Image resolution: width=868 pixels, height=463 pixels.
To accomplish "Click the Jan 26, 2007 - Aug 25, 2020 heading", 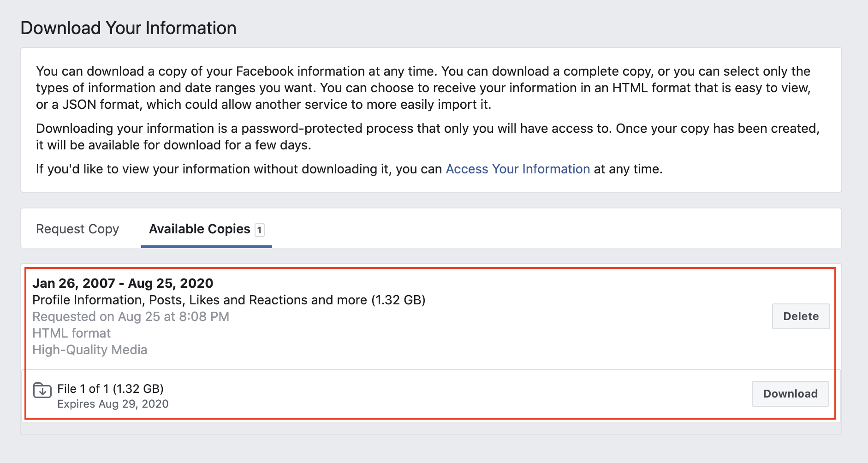I will point(123,283).
